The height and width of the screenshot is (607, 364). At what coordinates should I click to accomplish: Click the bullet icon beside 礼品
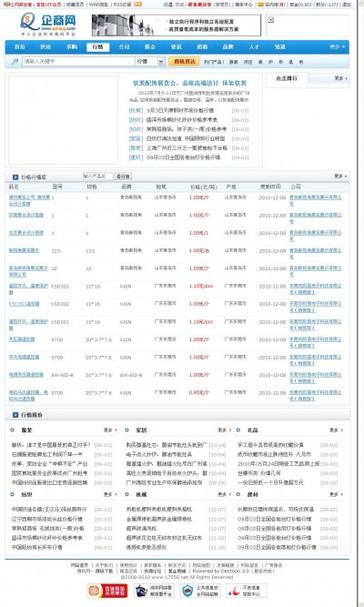(x=238, y=430)
